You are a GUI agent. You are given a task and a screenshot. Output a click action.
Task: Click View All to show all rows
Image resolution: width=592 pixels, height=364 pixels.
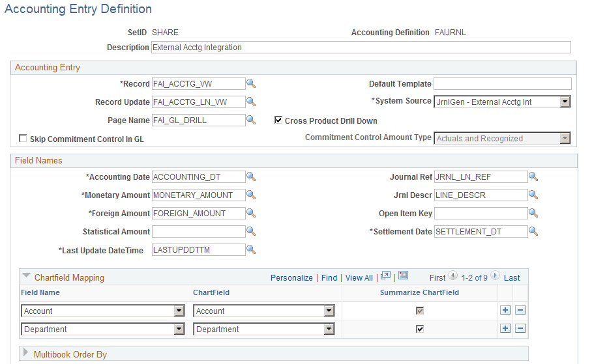tap(359, 278)
